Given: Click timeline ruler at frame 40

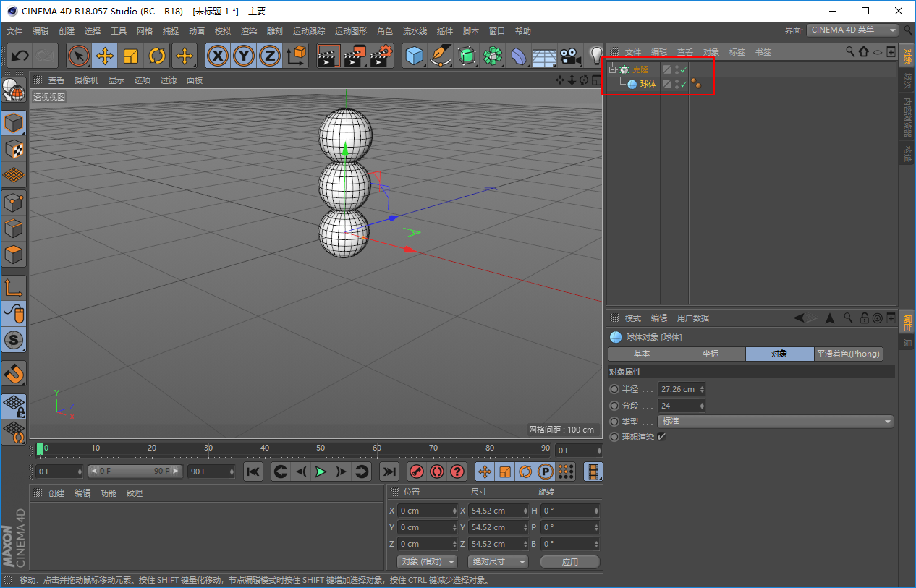Looking at the screenshot, I should pos(265,449).
